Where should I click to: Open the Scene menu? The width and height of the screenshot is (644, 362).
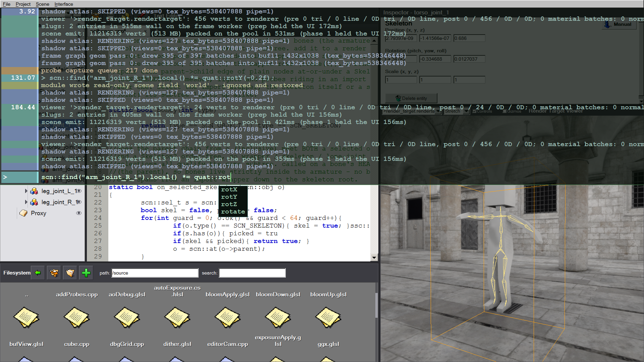42,4
